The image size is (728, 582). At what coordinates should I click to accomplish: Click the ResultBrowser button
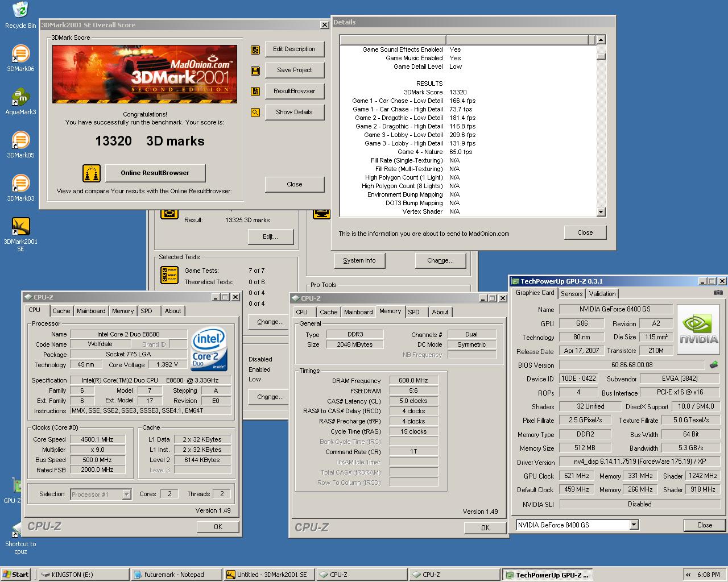[x=294, y=92]
